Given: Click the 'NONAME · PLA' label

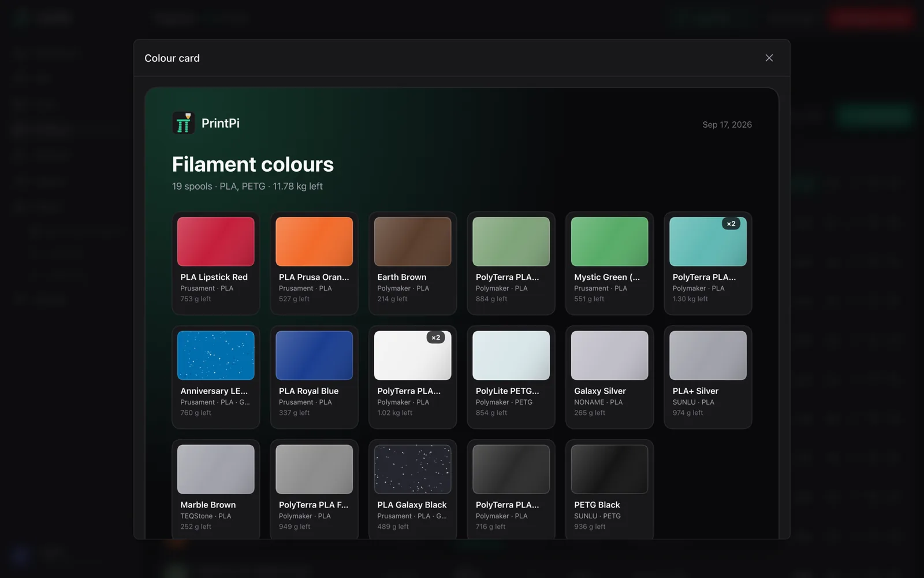Looking at the screenshot, I should (598, 402).
